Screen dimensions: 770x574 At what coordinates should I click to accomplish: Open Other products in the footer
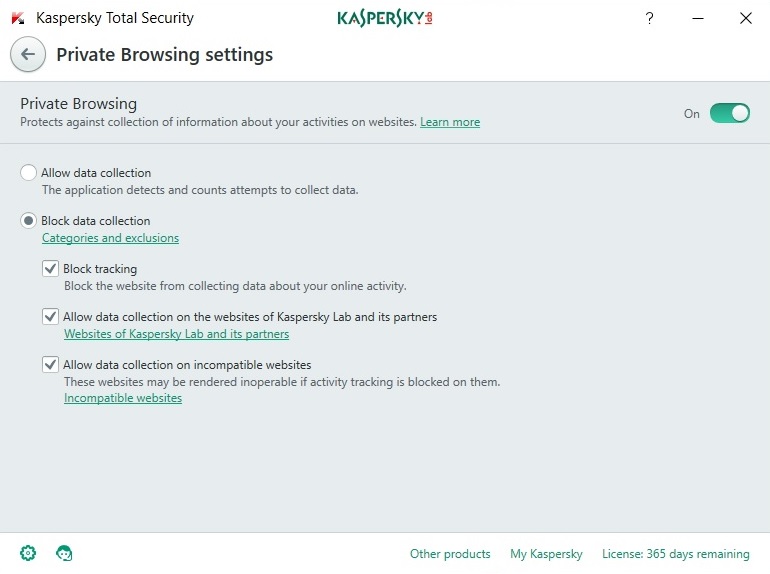(x=450, y=554)
